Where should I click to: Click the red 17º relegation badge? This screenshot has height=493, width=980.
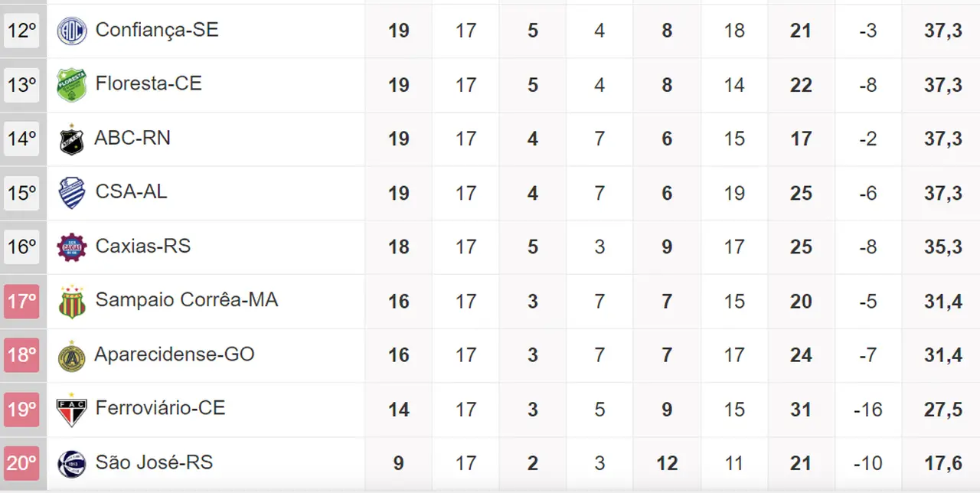(x=21, y=302)
